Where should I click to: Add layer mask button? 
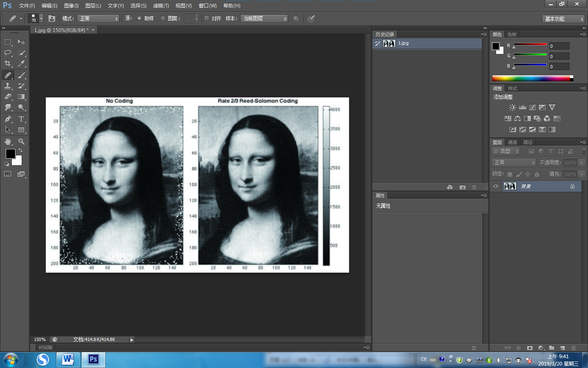[530, 348]
